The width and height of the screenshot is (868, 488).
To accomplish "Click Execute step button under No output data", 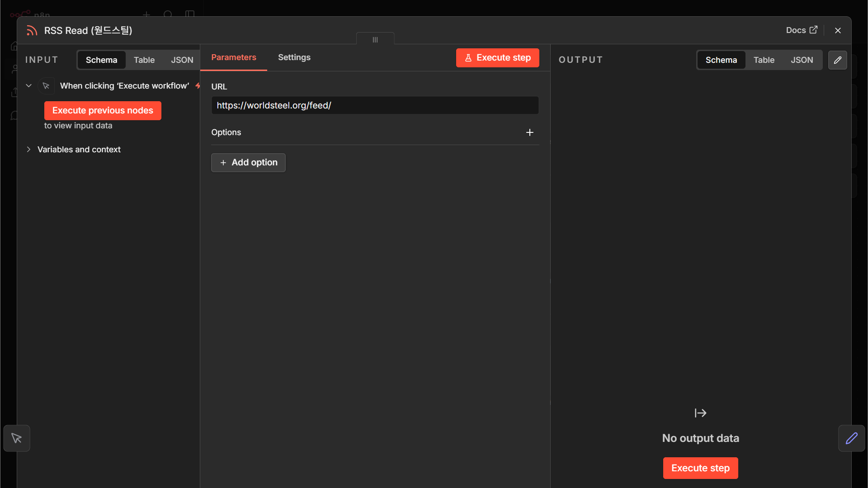I will pos(700,468).
